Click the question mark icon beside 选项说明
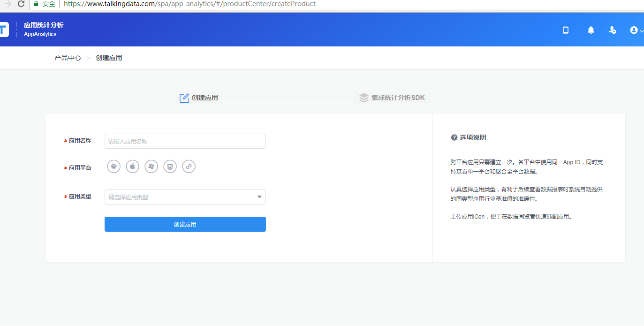The image size is (644, 326). [454, 137]
